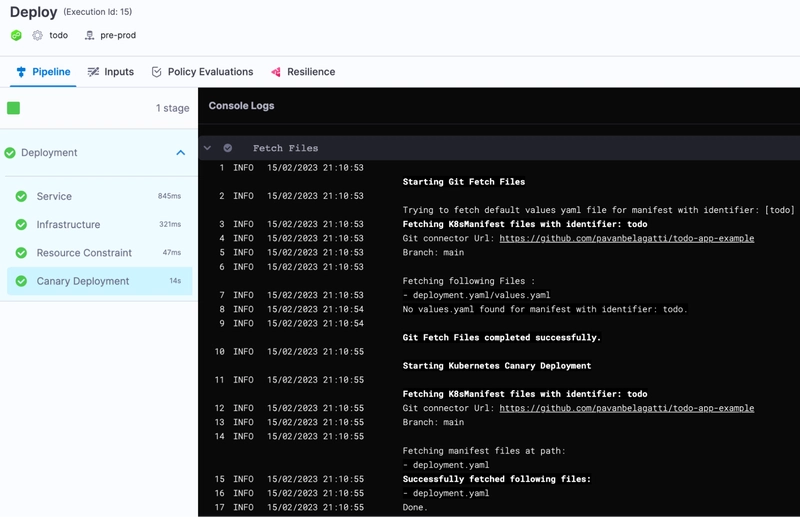Click the Deployment stage success checkmark
Image resolution: width=800 pixels, height=517 pixels.
(x=10, y=153)
